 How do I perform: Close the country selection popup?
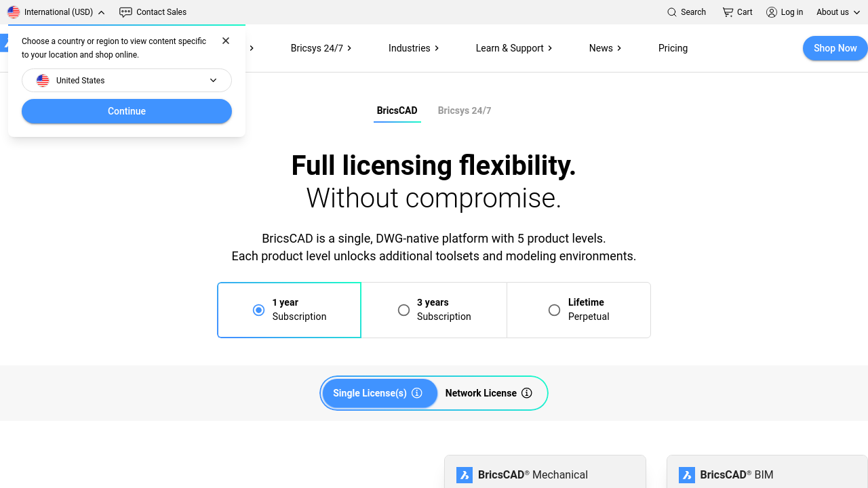tap(226, 41)
